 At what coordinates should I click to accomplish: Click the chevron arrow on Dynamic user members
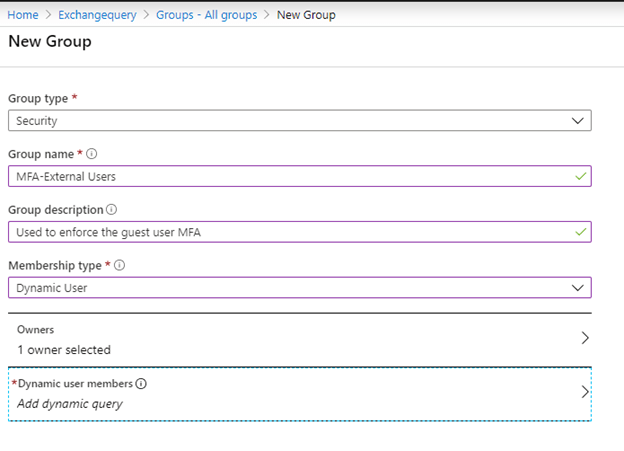[x=585, y=393]
